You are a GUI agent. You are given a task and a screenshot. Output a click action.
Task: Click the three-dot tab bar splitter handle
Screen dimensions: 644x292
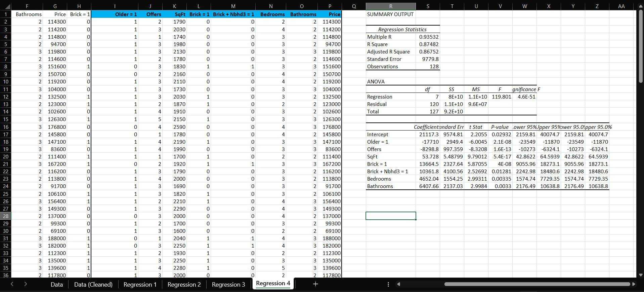click(x=388, y=284)
